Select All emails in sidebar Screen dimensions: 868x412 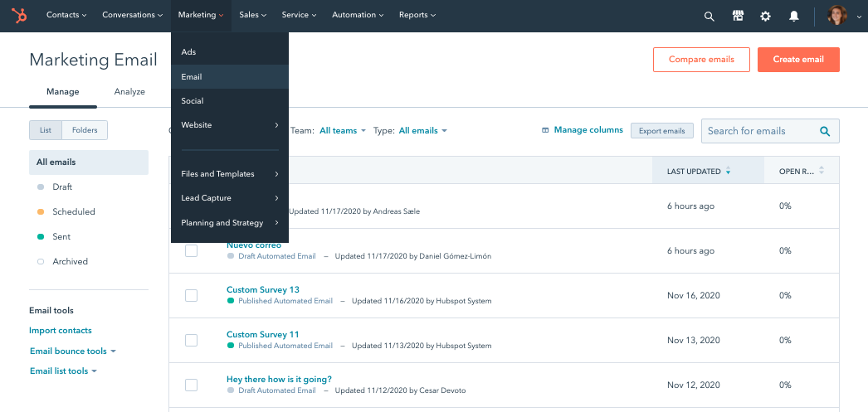(x=89, y=162)
